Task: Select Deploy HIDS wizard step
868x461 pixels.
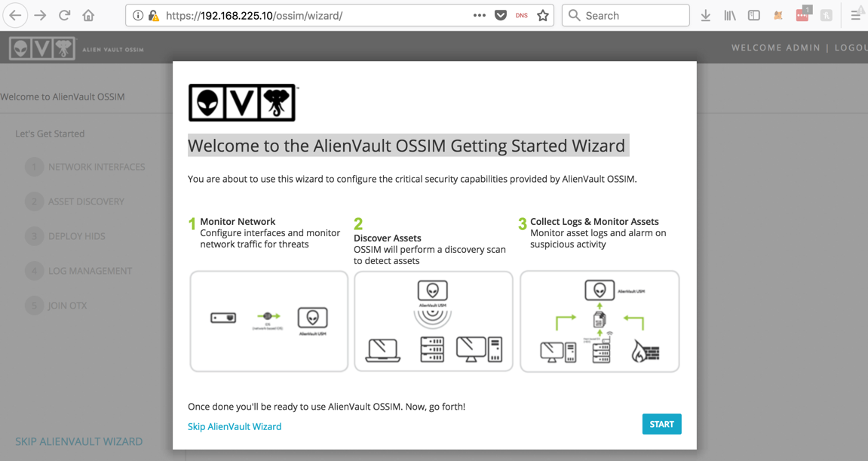Action: [x=66, y=236]
